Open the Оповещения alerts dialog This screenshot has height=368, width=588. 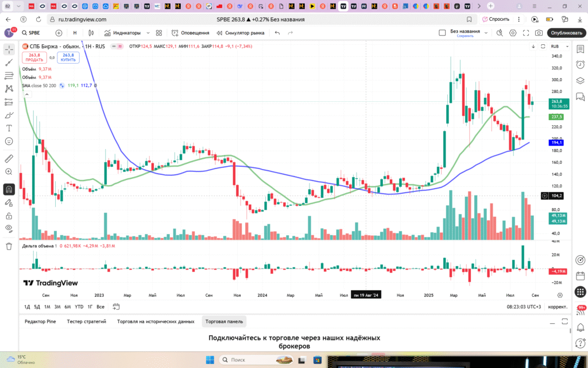tap(191, 33)
